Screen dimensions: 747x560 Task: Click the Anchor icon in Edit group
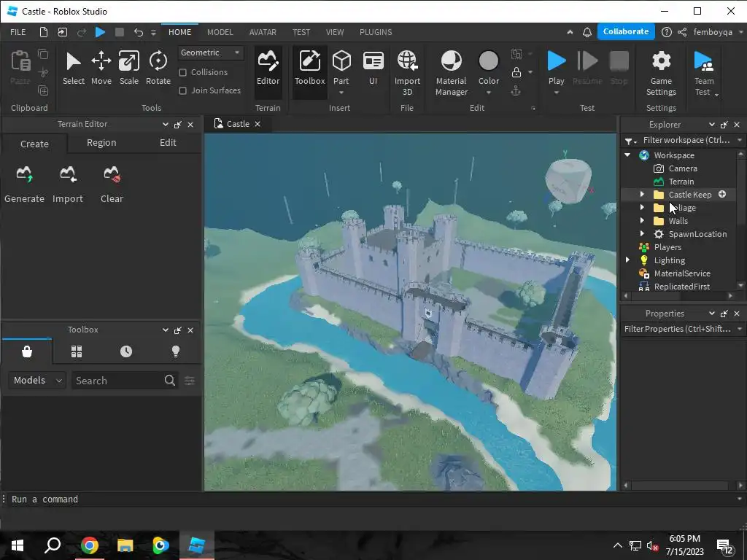[x=516, y=90]
